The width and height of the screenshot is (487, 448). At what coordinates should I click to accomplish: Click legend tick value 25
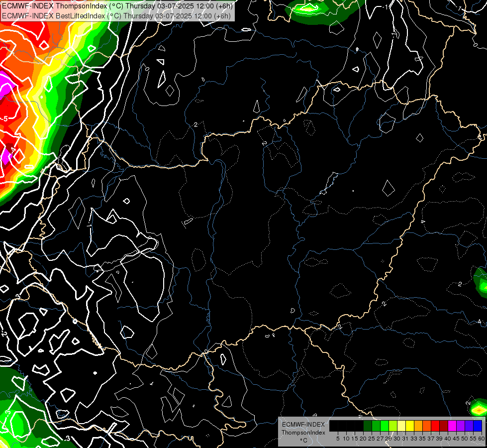coord(372,439)
